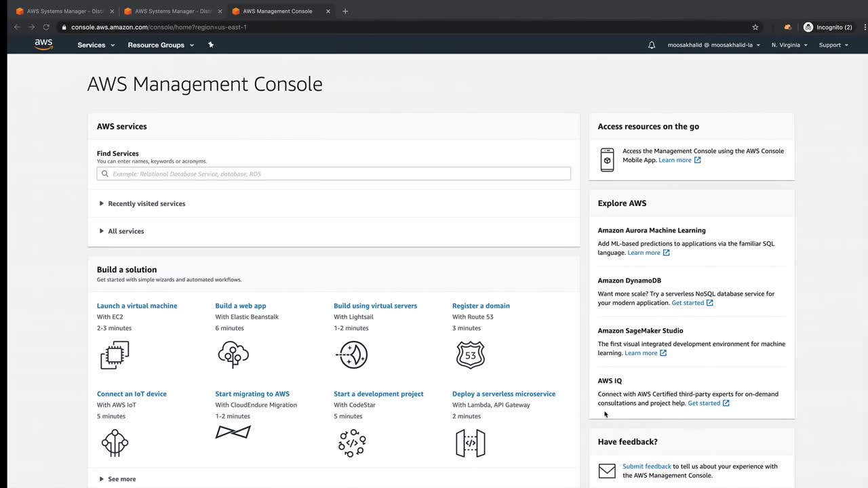The height and width of the screenshot is (488, 868).
Task: Click the EC2 virtual machine icon
Action: [115, 355]
